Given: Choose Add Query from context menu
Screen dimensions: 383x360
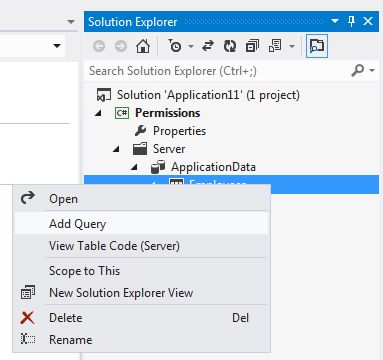Looking at the screenshot, I should tap(141, 224).
